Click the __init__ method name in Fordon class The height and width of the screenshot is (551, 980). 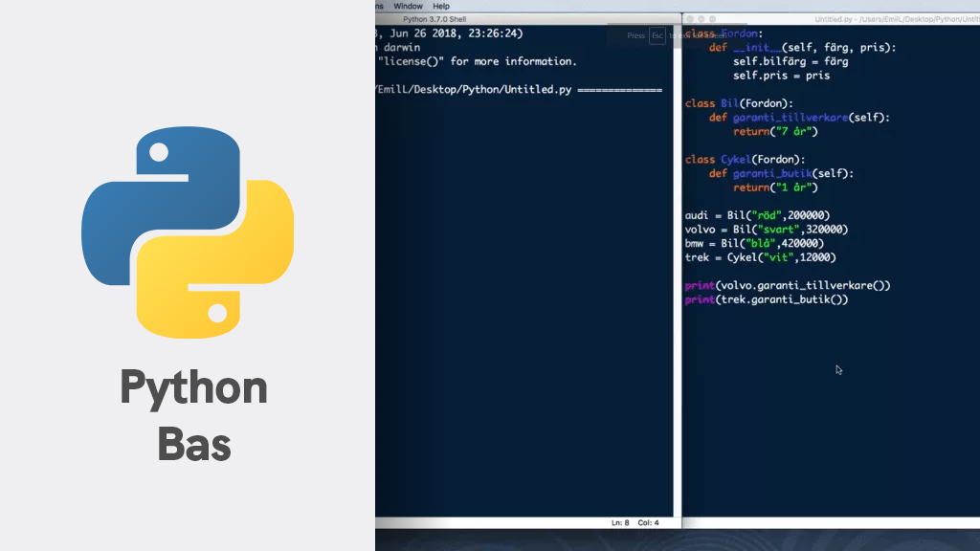coord(756,47)
